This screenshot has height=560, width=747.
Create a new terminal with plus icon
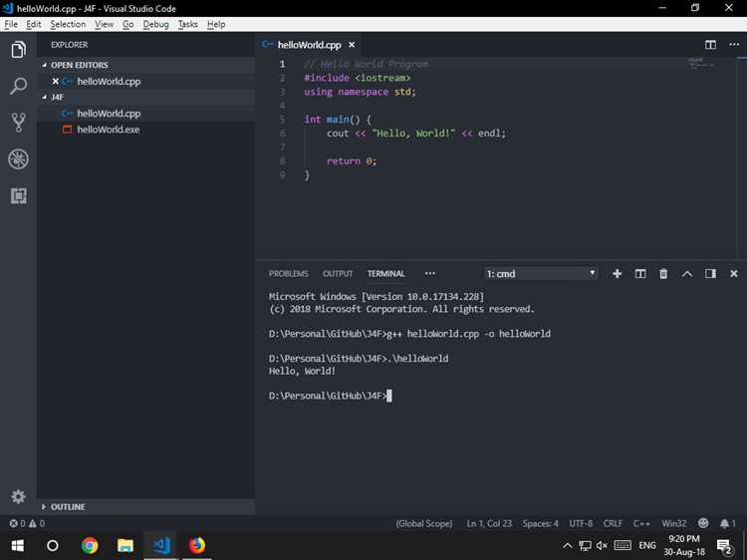617,274
